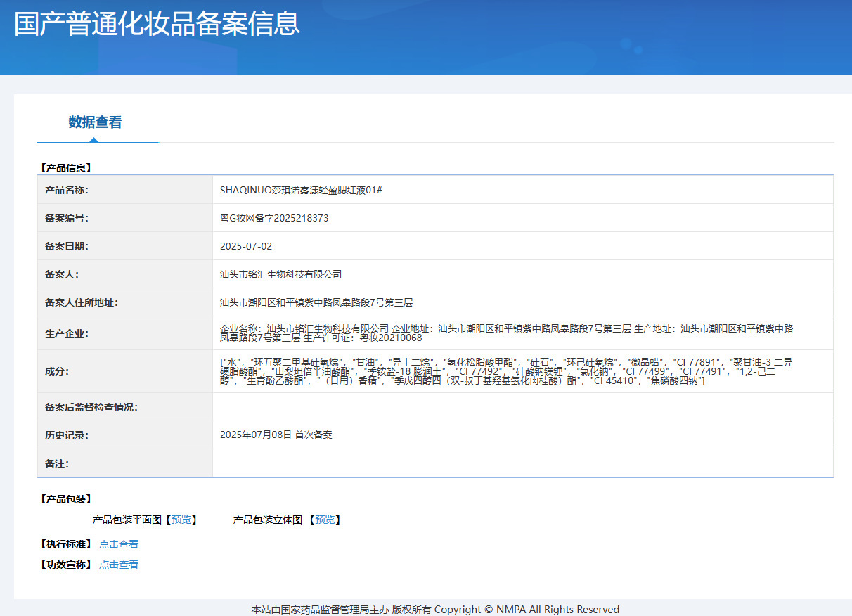Click the 产品名称: label cell

(x=125, y=190)
